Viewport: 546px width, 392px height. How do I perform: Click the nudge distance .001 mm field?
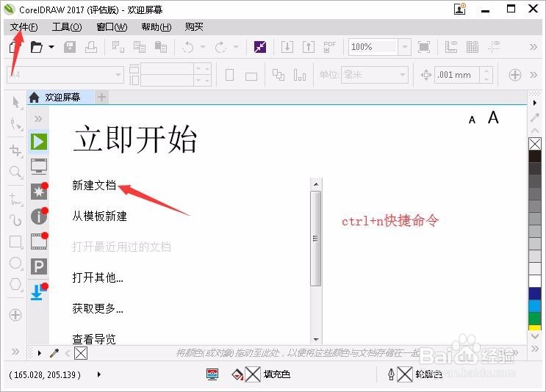(x=457, y=74)
